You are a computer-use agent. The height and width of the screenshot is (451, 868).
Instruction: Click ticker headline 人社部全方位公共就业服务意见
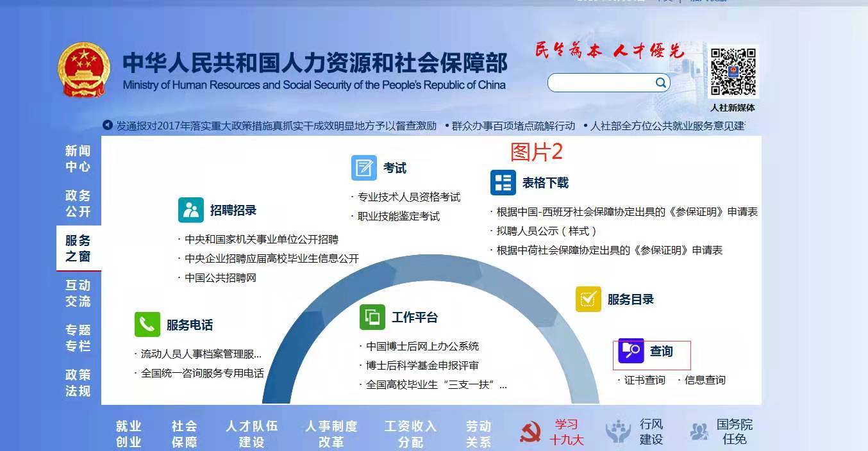[668, 126]
